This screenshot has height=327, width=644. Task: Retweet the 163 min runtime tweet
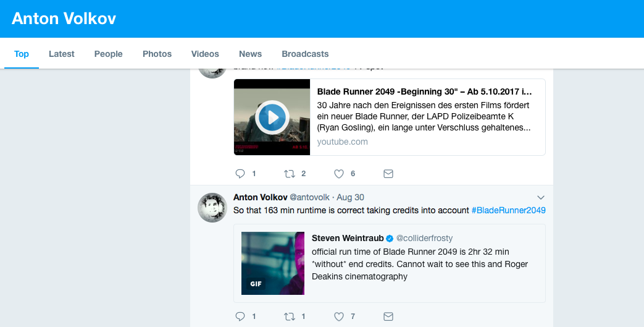click(x=290, y=316)
